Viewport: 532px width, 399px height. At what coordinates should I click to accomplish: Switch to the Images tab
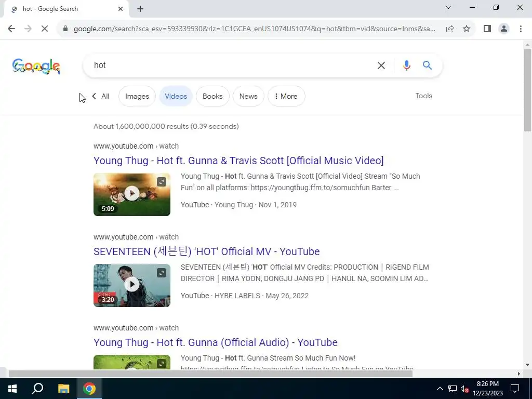(x=137, y=96)
